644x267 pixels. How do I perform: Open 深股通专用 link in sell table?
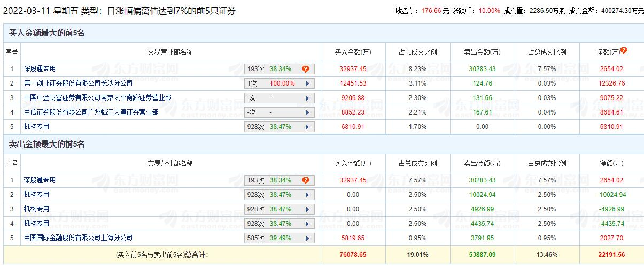[40, 180]
